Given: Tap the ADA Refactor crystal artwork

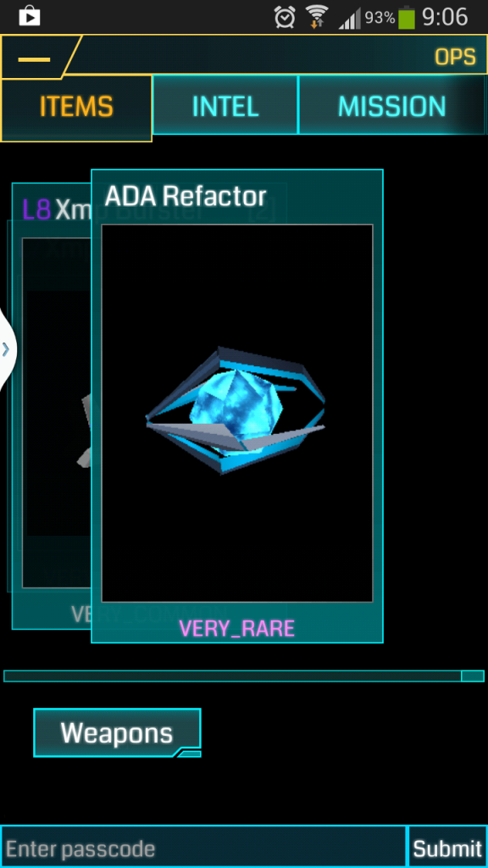Looking at the screenshot, I should point(236,410).
